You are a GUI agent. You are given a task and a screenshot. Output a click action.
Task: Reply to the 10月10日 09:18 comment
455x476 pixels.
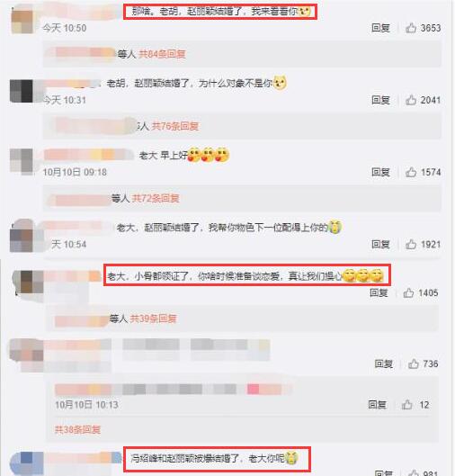(380, 172)
